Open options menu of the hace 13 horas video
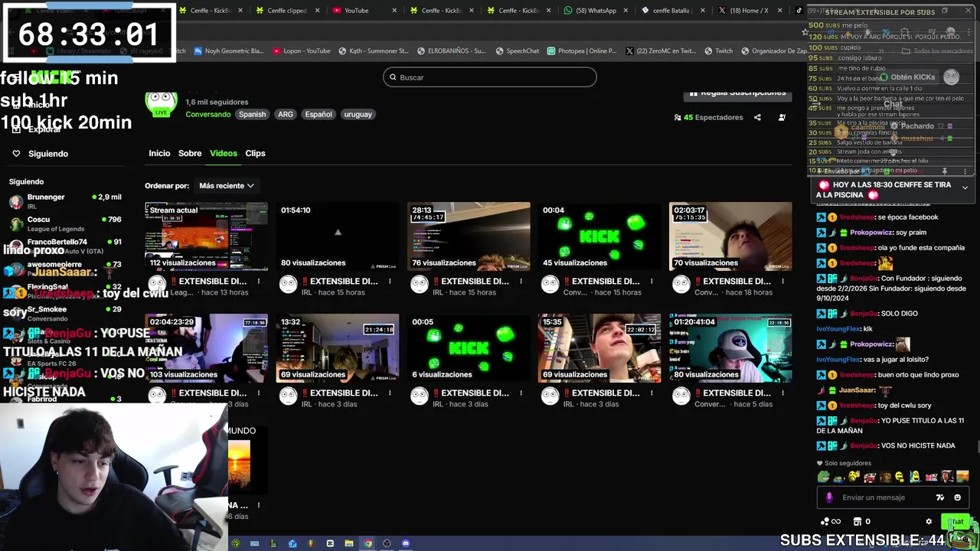Image resolution: width=980 pixels, height=551 pixels. [259, 282]
